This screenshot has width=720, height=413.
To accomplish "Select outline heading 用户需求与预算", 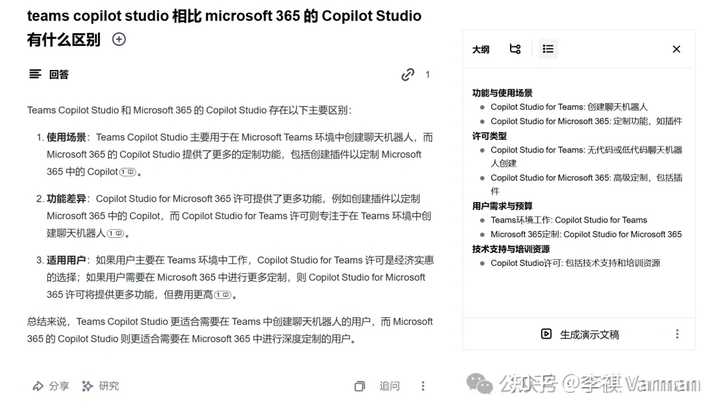I will pos(502,206).
